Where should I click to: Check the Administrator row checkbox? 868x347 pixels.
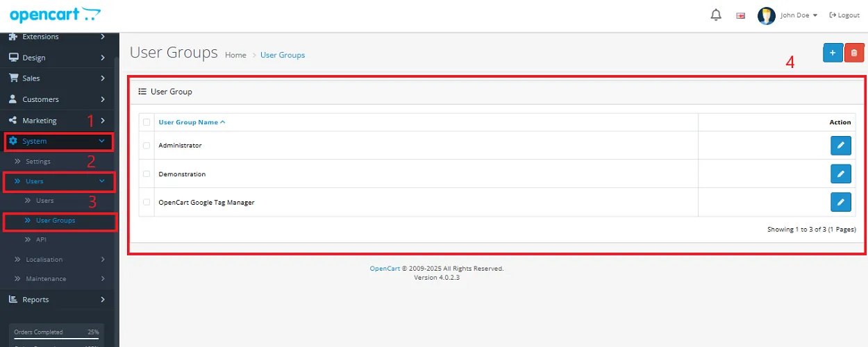pos(147,146)
